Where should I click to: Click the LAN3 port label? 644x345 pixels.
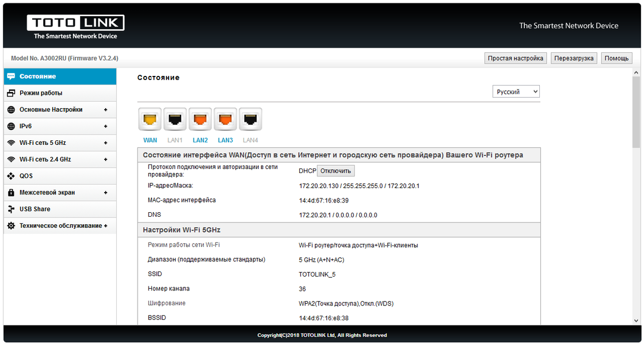tap(225, 140)
